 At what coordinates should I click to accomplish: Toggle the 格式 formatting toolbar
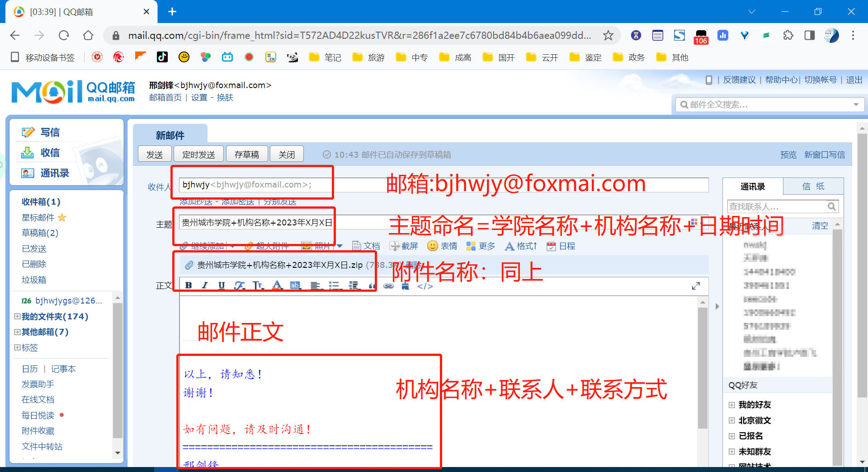521,246
